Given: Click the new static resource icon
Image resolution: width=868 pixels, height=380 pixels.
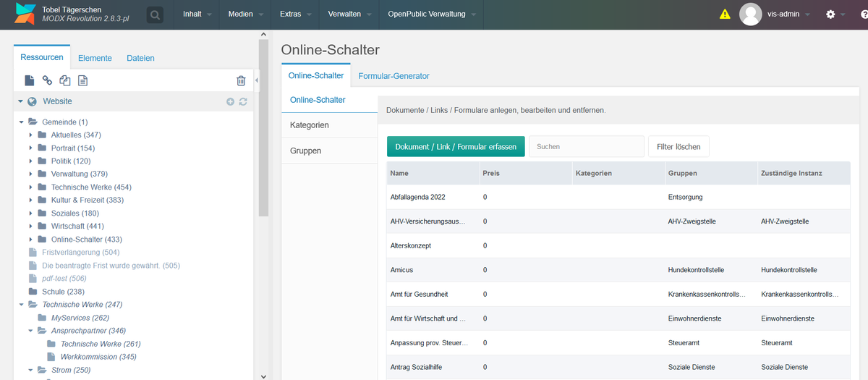Looking at the screenshot, I should tap(82, 80).
